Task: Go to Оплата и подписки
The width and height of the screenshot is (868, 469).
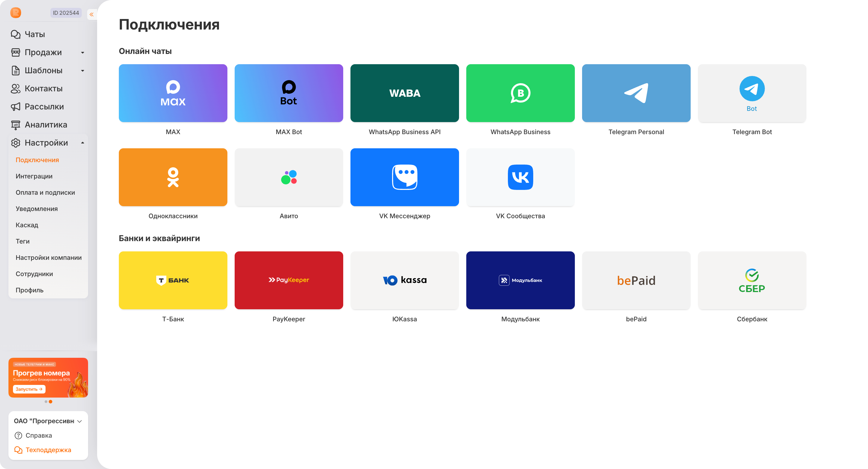Action: click(x=45, y=192)
